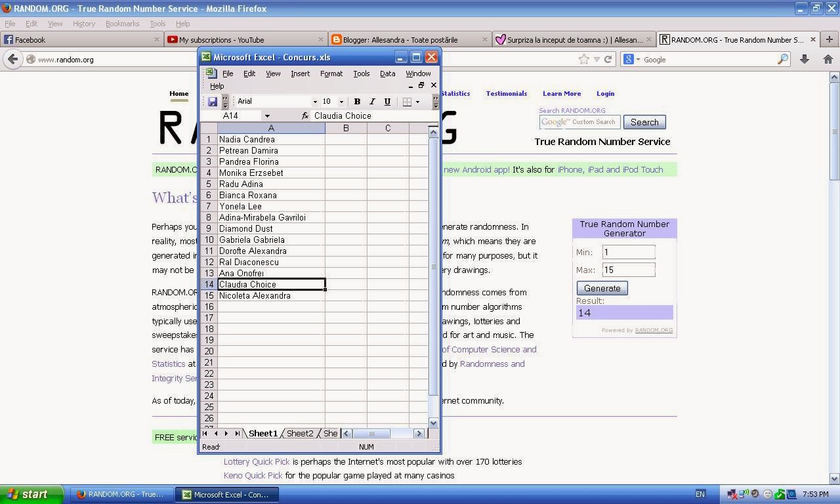Open search engine dropdown in Firefox search bar
This screenshot has height=504, width=840.
click(639, 60)
